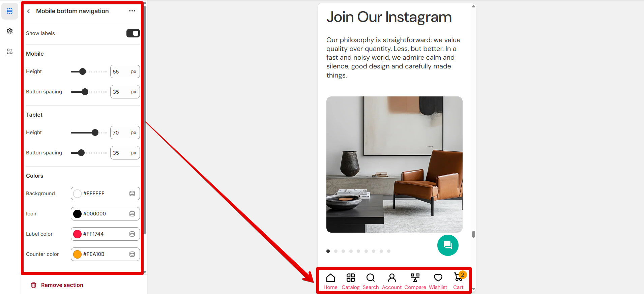The image size is (644, 295).
Task: Open the teal chat bubble button
Action: [448, 245]
